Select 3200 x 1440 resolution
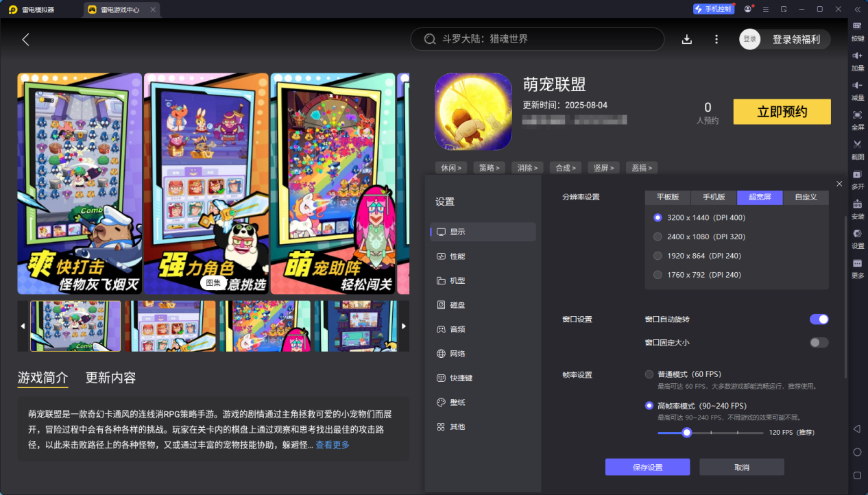This screenshot has width=868, height=495. [x=658, y=217]
